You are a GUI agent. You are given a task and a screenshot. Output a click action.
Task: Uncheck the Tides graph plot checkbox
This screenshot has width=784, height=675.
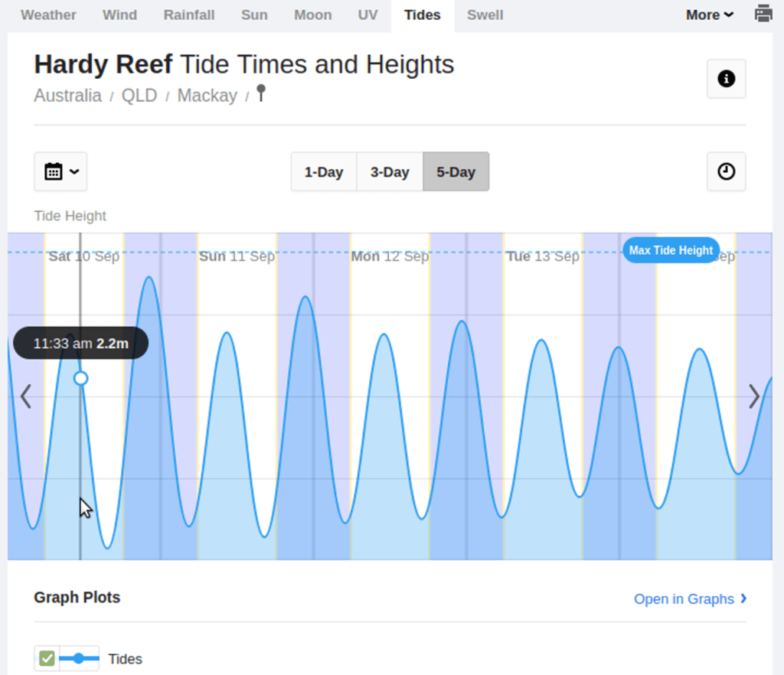[47, 658]
